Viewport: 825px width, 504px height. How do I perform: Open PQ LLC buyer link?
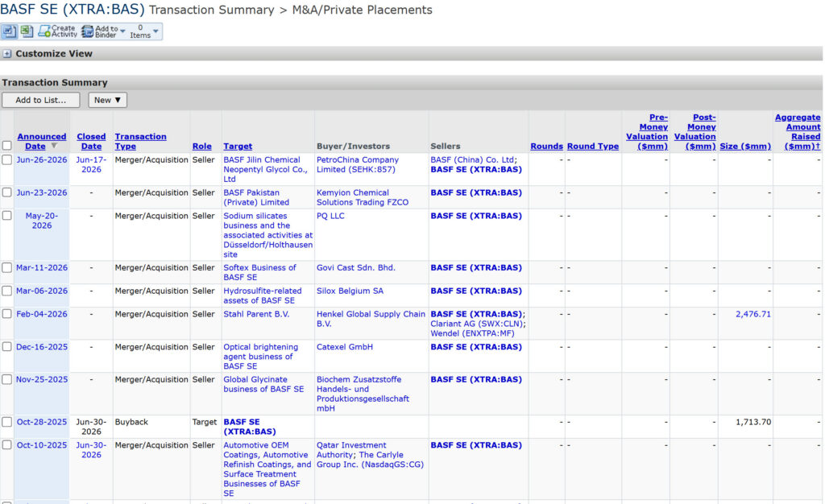click(x=330, y=216)
